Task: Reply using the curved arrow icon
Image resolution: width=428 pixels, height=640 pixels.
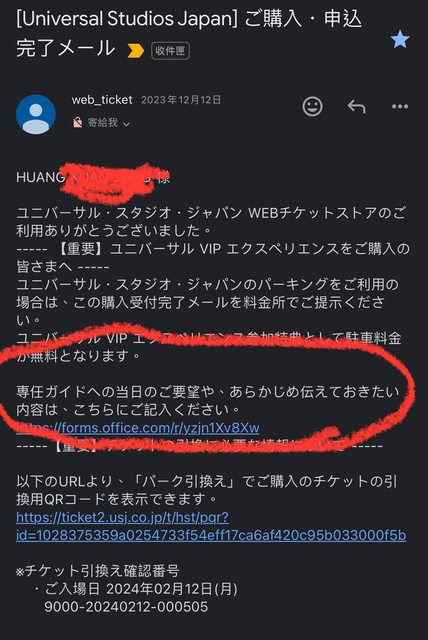Action: pos(356,107)
